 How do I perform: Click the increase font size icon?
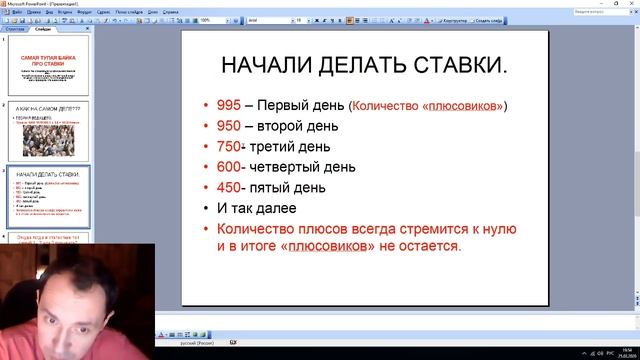tap(391, 20)
